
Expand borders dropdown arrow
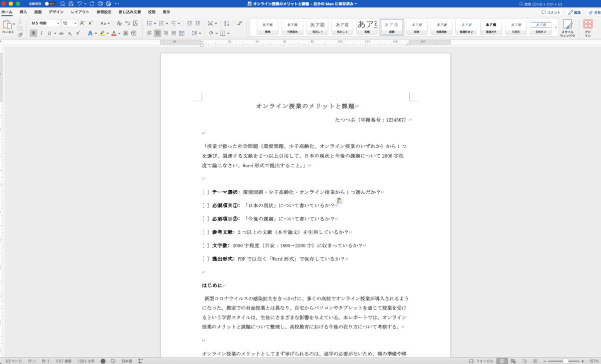[x=228, y=33]
